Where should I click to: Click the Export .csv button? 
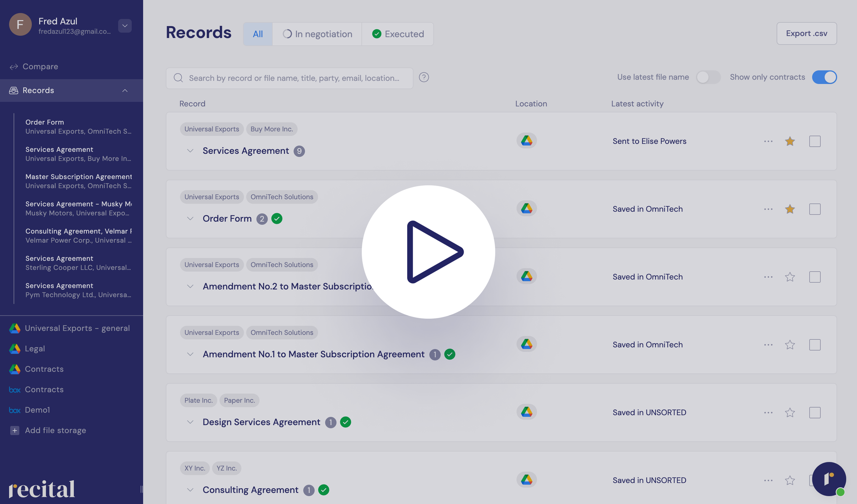click(x=806, y=34)
